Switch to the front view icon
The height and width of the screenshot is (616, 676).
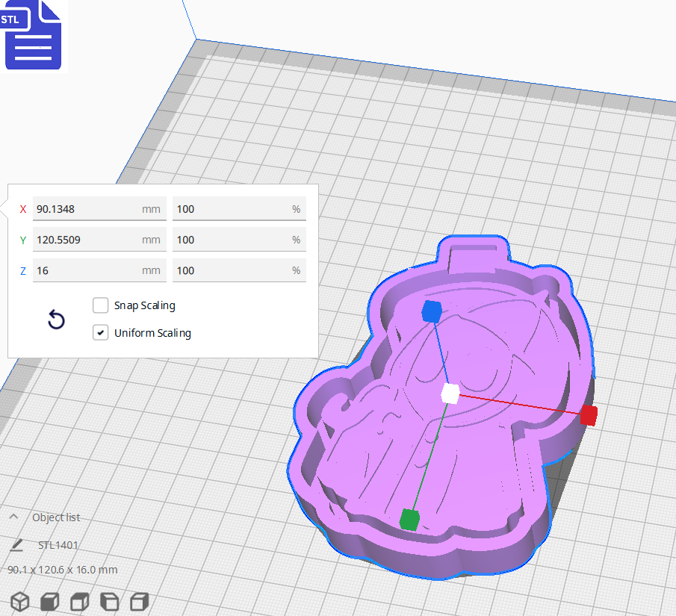click(x=49, y=601)
